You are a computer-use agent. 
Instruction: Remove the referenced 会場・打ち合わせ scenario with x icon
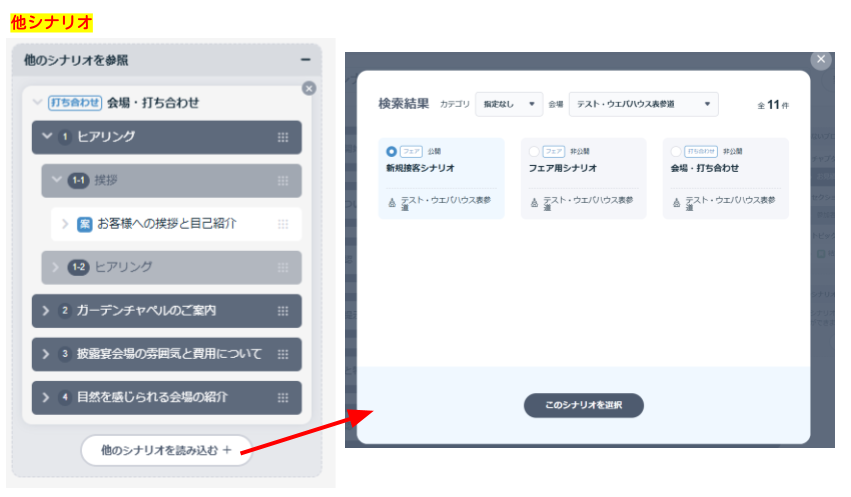tap(309, 88)
